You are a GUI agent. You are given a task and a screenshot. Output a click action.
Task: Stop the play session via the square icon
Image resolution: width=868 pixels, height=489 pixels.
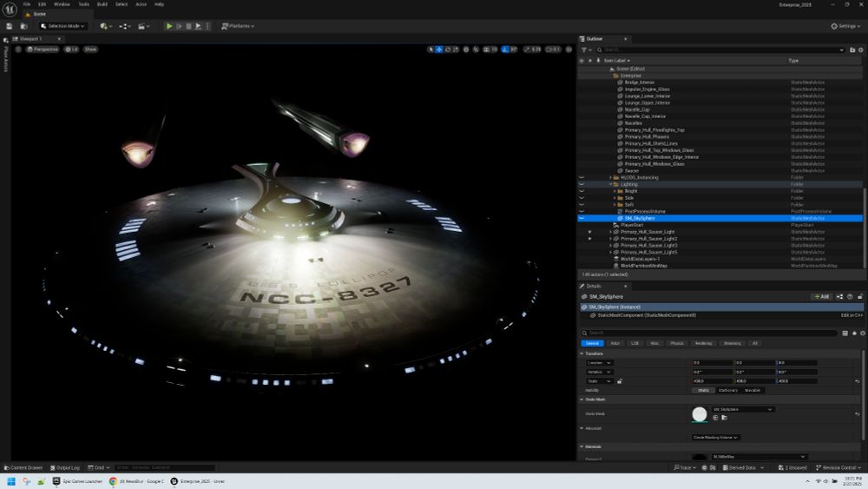tap(188, 26)
